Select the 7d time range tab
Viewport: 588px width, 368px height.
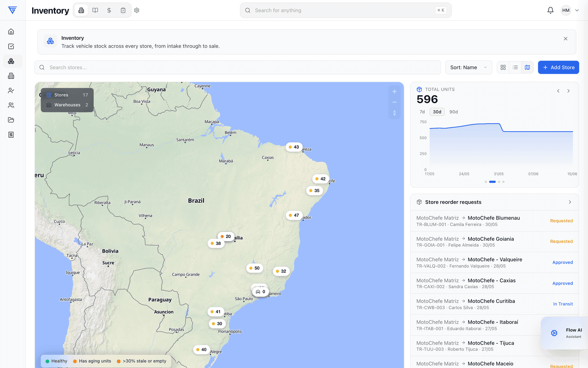(x=422, y=112)
